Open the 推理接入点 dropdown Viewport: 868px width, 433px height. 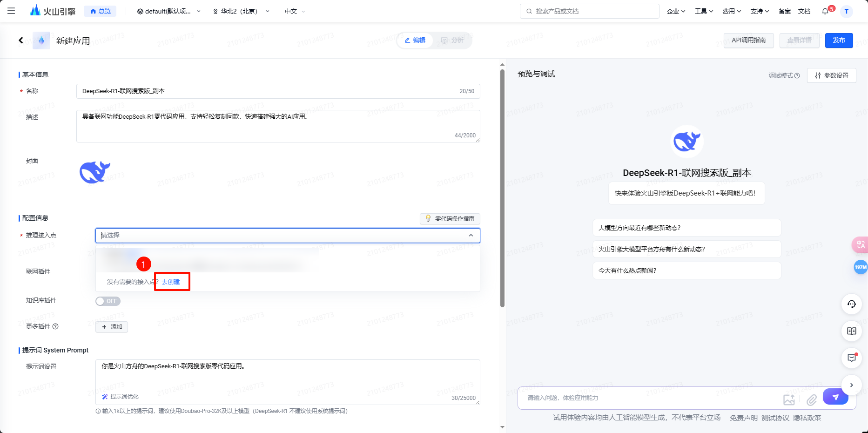(x=288, y=236)
